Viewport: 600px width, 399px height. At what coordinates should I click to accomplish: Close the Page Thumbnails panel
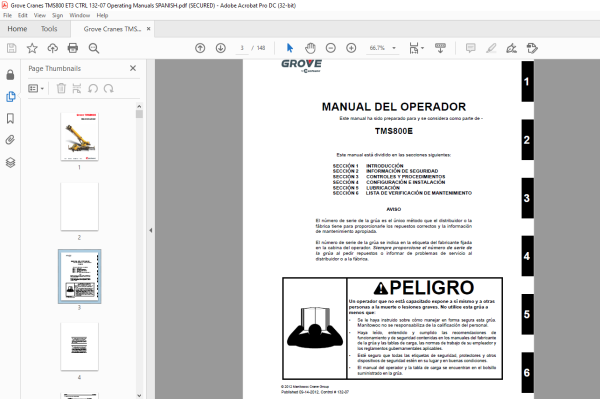tap(133, 68)
